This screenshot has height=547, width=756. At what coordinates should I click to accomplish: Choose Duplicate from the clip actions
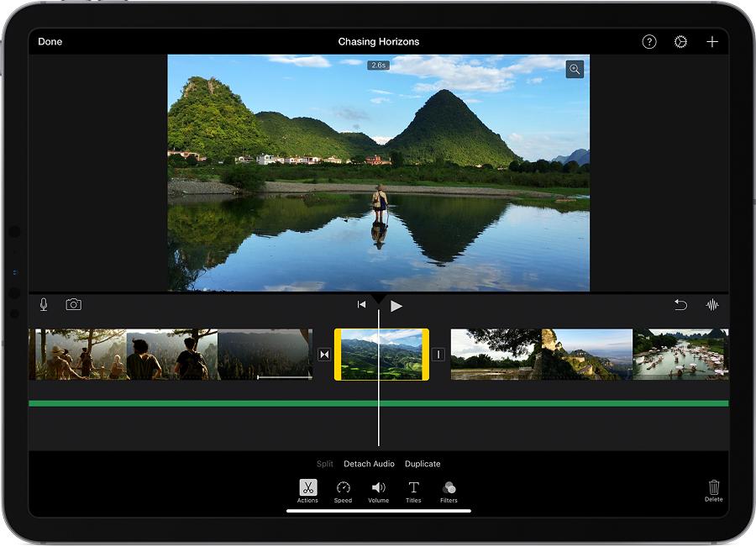tap(423, 463)
